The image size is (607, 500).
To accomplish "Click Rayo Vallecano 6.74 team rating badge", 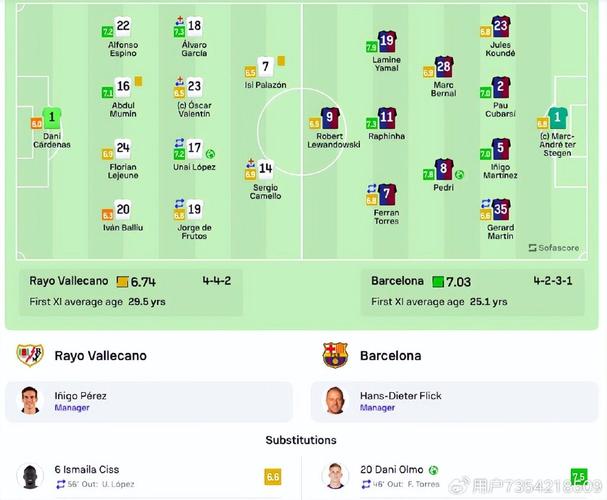I will pos(122,282).
